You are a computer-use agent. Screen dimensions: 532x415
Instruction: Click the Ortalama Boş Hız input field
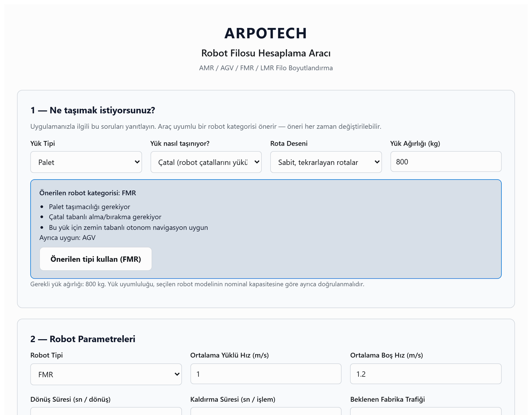coord(426,374)
